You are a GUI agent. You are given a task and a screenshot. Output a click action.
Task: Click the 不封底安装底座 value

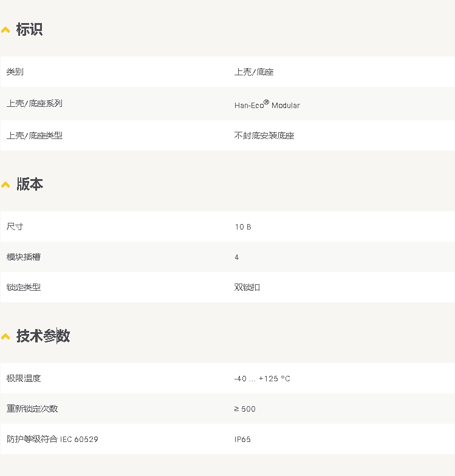(264, 135)
